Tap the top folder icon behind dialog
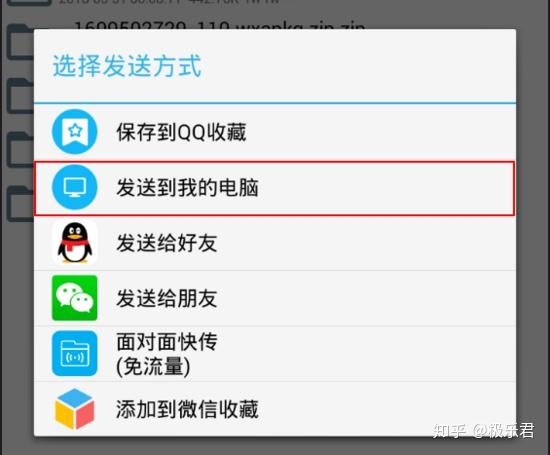 (x=20, y=41)
